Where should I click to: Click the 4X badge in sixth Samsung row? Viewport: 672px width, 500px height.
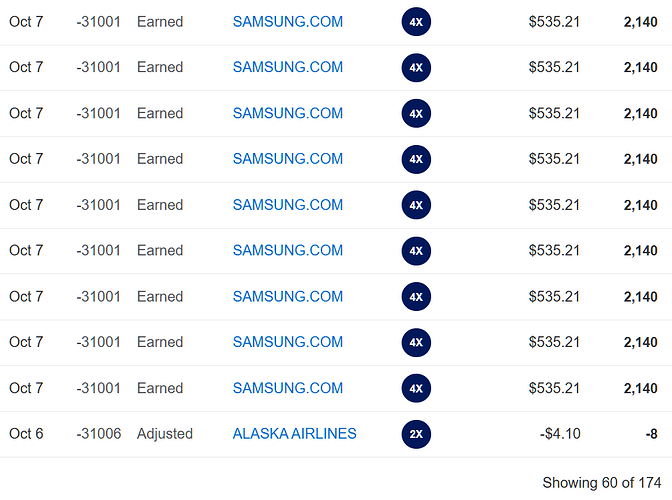416,251
